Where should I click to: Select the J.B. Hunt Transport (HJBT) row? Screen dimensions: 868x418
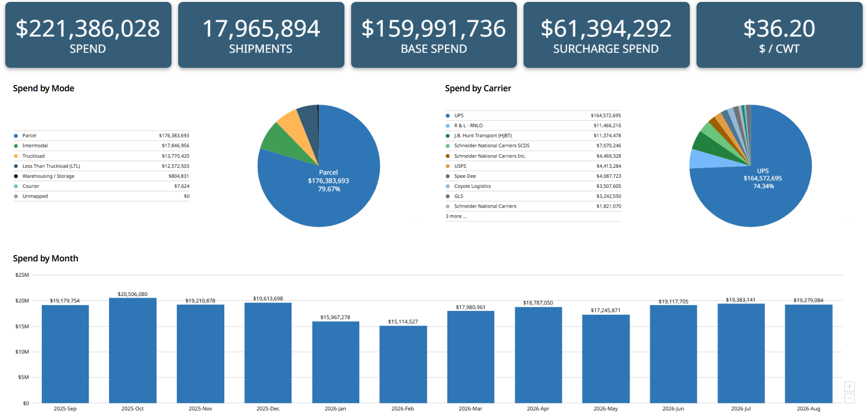pyautogui.click(x=533, y=135)
